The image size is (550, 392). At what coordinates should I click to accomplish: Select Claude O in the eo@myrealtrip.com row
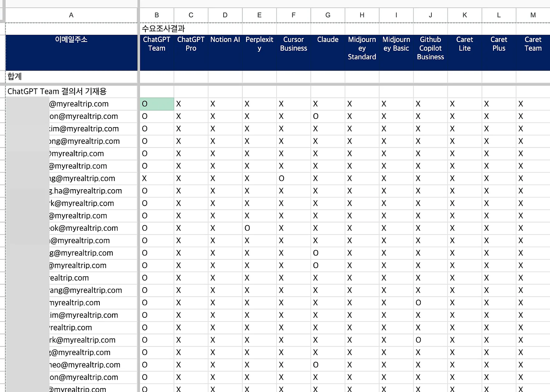tap(328, 365)
